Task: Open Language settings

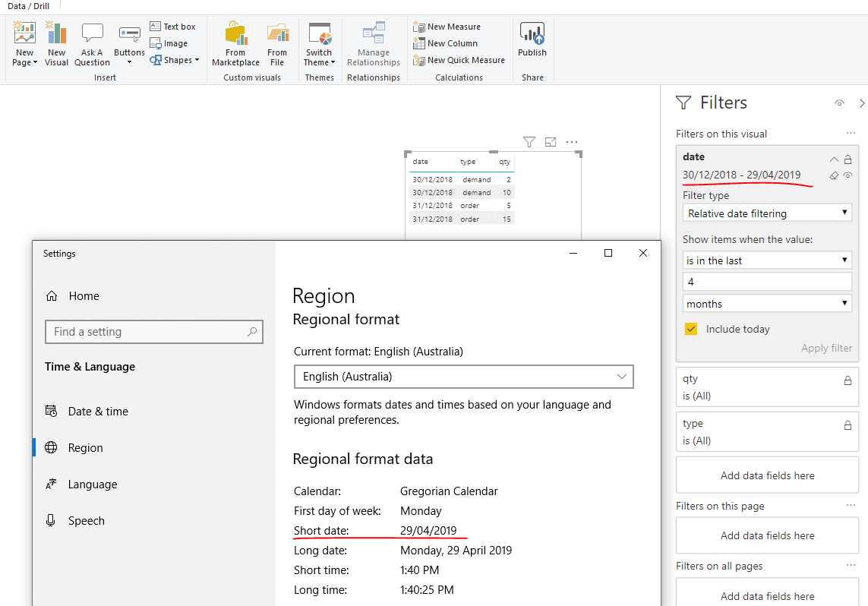Action: pos(82,484)
